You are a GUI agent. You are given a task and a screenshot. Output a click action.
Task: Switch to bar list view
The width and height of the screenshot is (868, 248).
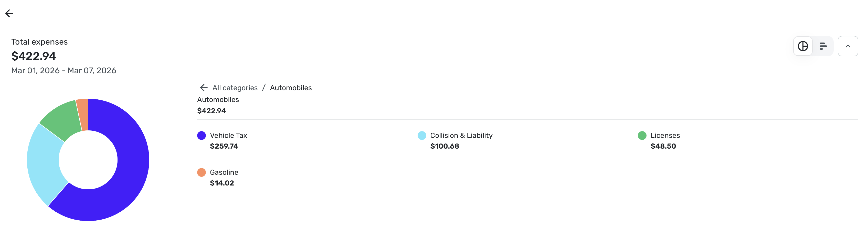(823, 46)
